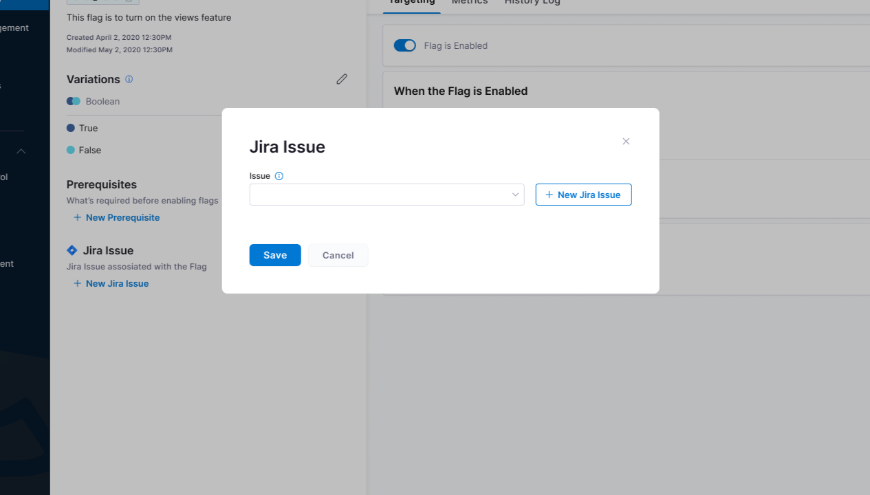Close the Jira Issue dialog with X
Viewport: 870px width, 495px height.
tap(626, 141)
